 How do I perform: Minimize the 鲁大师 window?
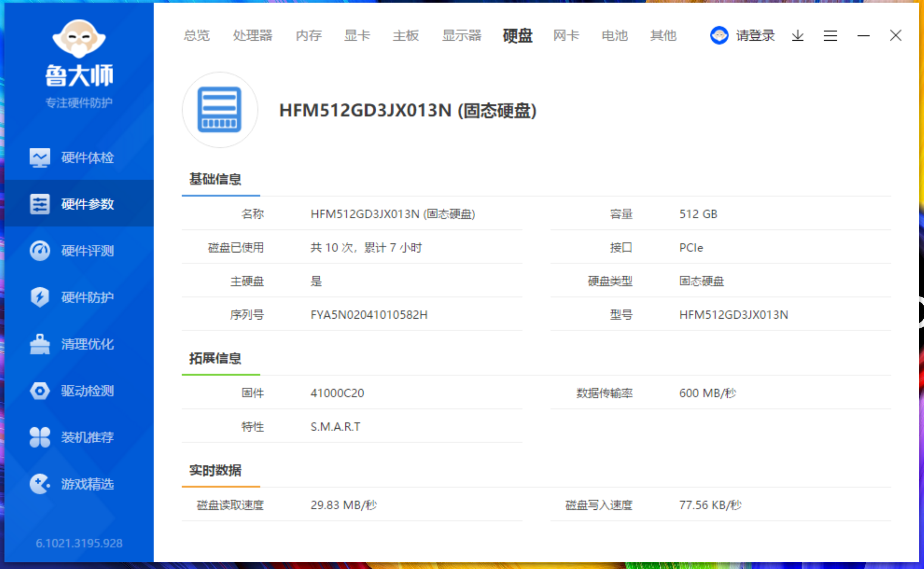point(864,36)
